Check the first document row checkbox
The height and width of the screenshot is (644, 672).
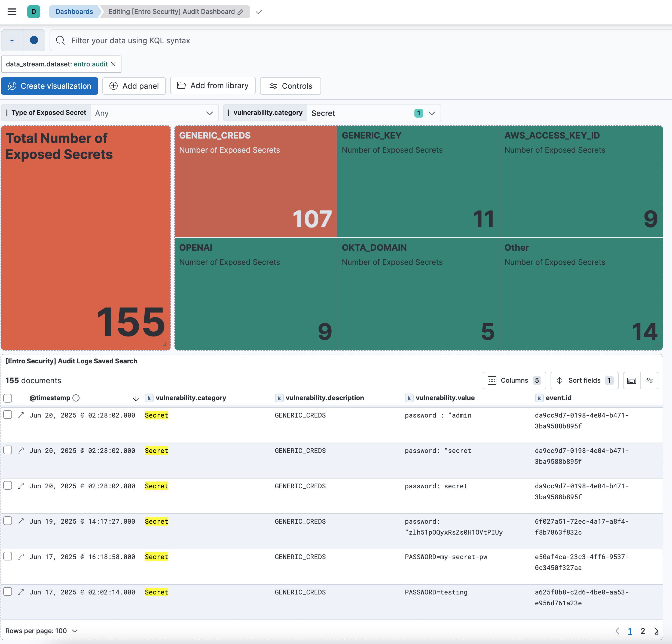tap(8, 415)
